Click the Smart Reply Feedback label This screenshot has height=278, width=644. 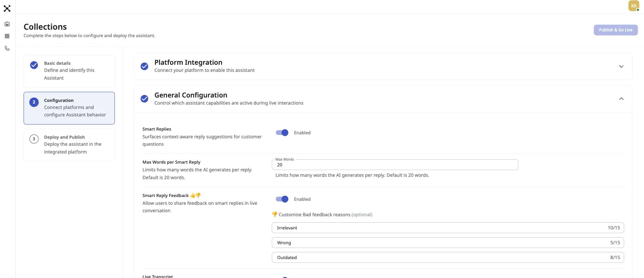pos(171,195)
